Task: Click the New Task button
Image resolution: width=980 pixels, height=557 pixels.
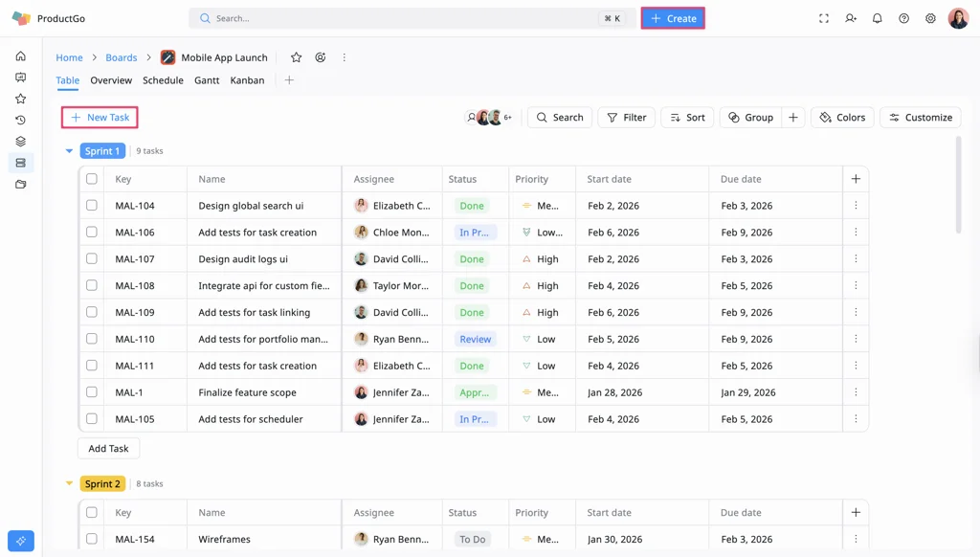Action: coord(100,118)
